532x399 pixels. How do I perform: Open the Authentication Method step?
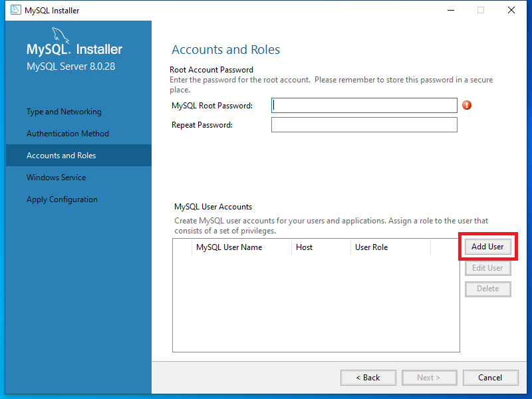click(x=68, y=134)
